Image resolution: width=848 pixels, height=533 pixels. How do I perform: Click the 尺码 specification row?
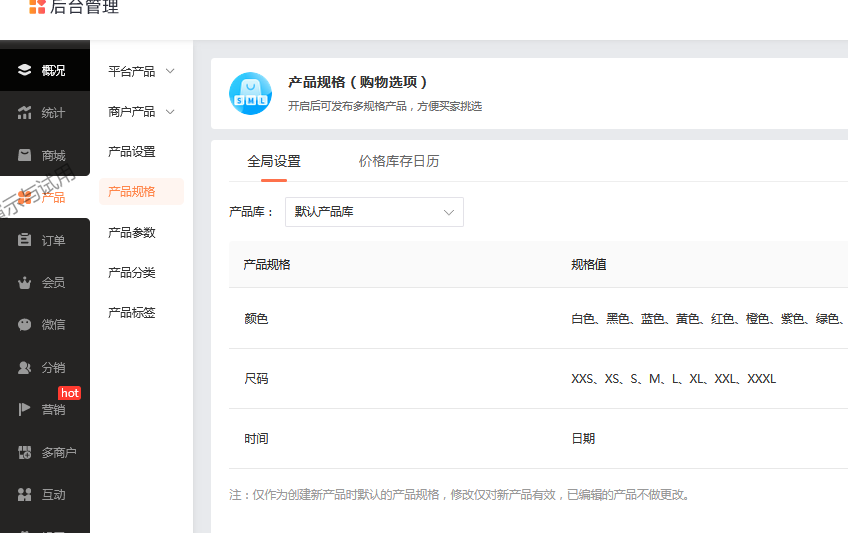tap(256, 379)
